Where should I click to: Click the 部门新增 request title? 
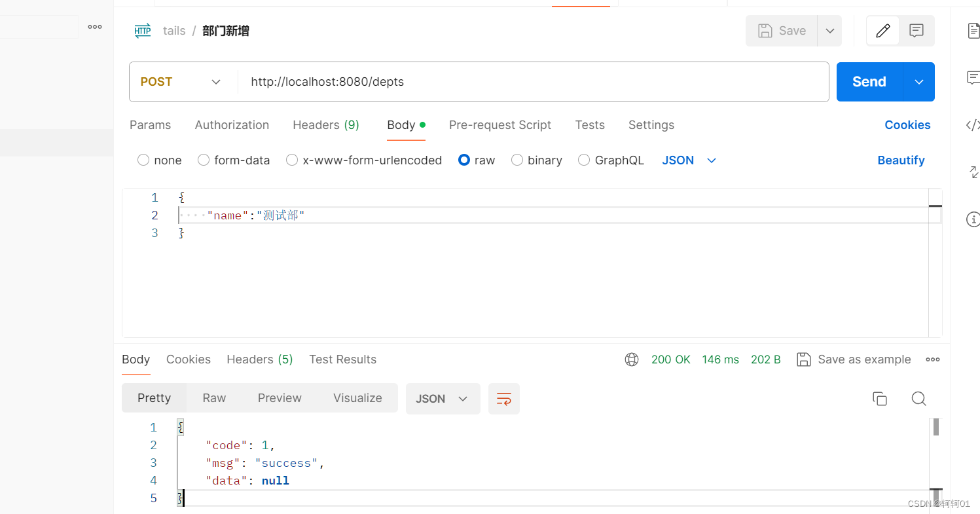(x=226, y=31)
